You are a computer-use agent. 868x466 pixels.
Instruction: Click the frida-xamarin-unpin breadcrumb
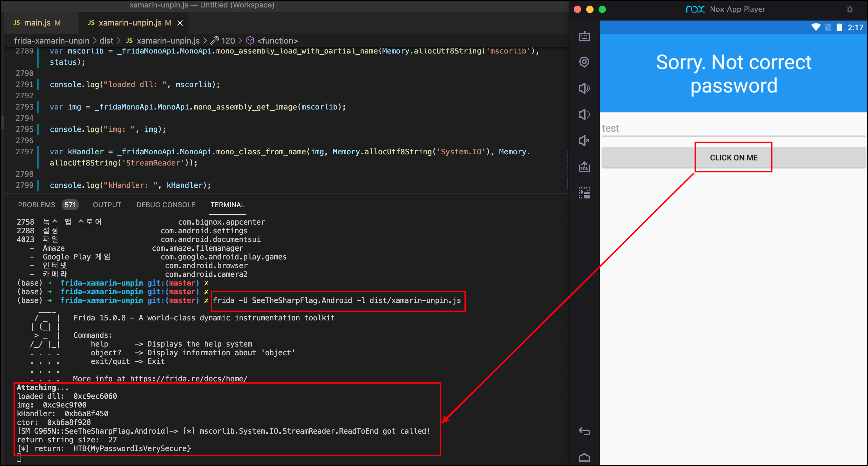[x=52, y=41]
